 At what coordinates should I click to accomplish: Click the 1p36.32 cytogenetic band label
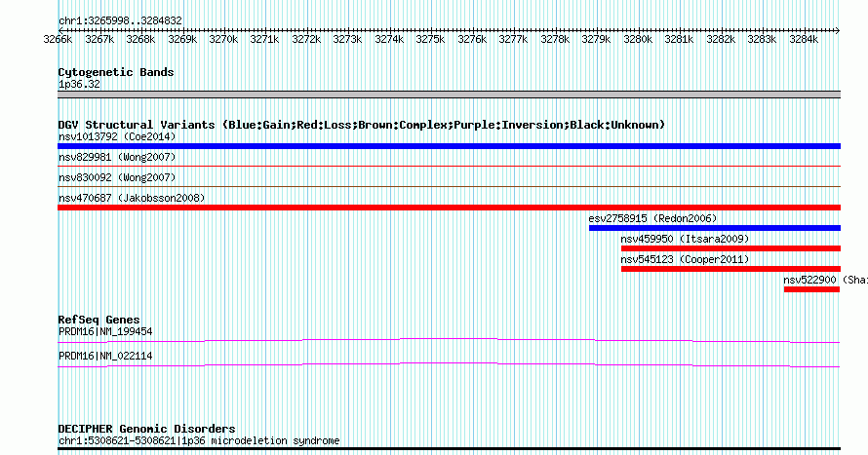(79, 84)
